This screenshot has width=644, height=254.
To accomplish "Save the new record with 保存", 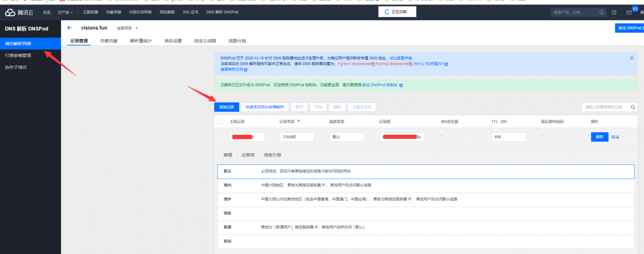I will point(599,137).
